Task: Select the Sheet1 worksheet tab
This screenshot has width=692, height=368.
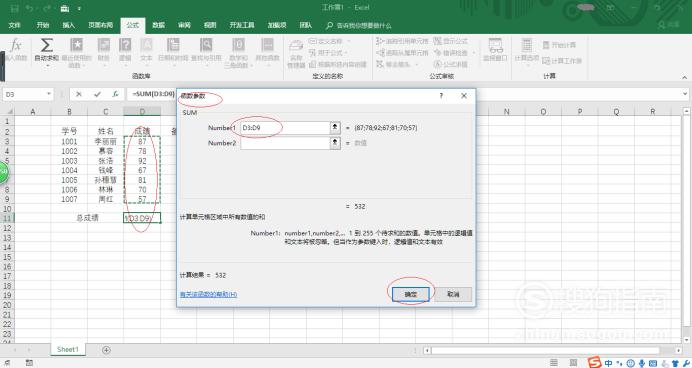Action: tap(68, 349)
